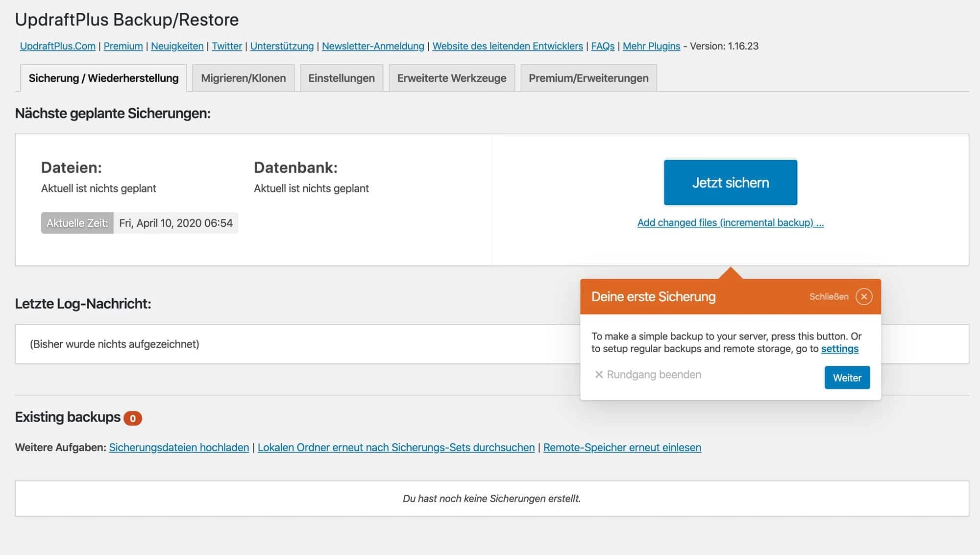
Task: Select the Erweiterte Werkzeuge tab
Action: tap(452, 77)
